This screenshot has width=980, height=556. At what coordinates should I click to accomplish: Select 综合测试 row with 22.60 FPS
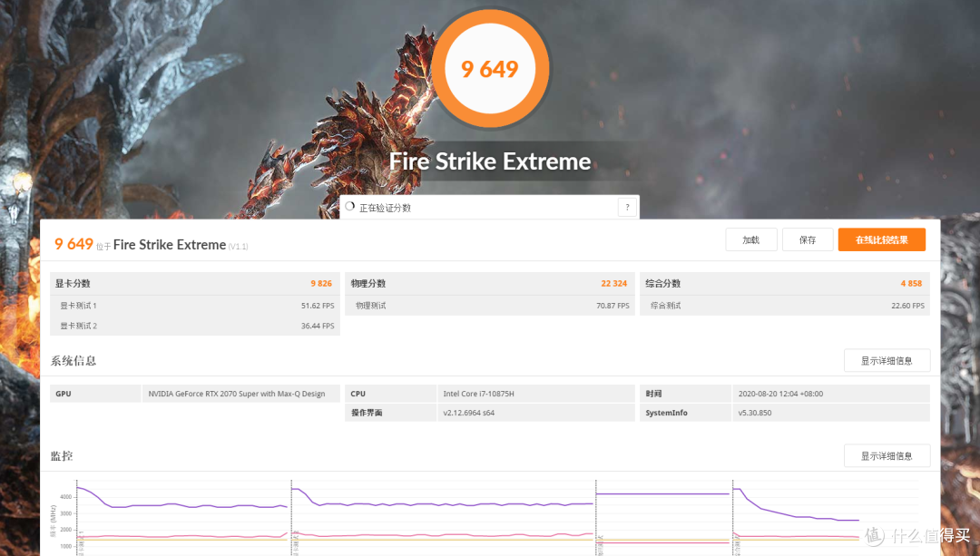click(784, 306)
